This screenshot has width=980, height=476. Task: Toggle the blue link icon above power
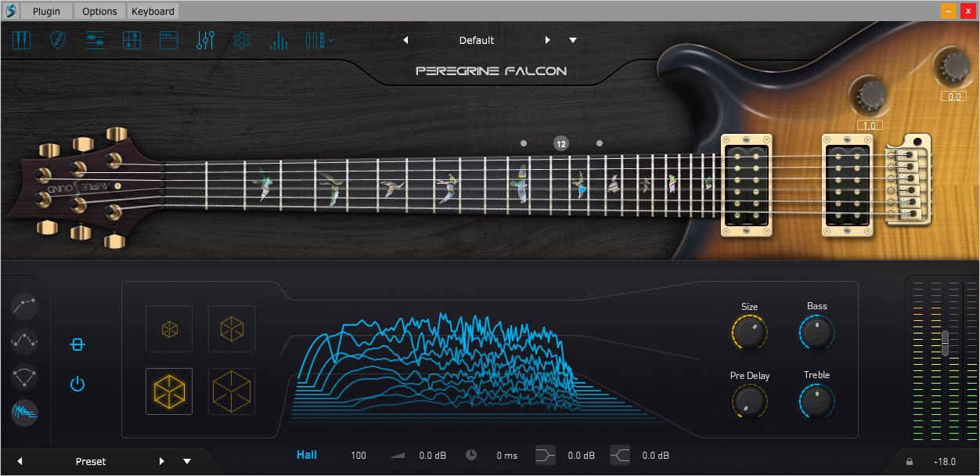77,344
